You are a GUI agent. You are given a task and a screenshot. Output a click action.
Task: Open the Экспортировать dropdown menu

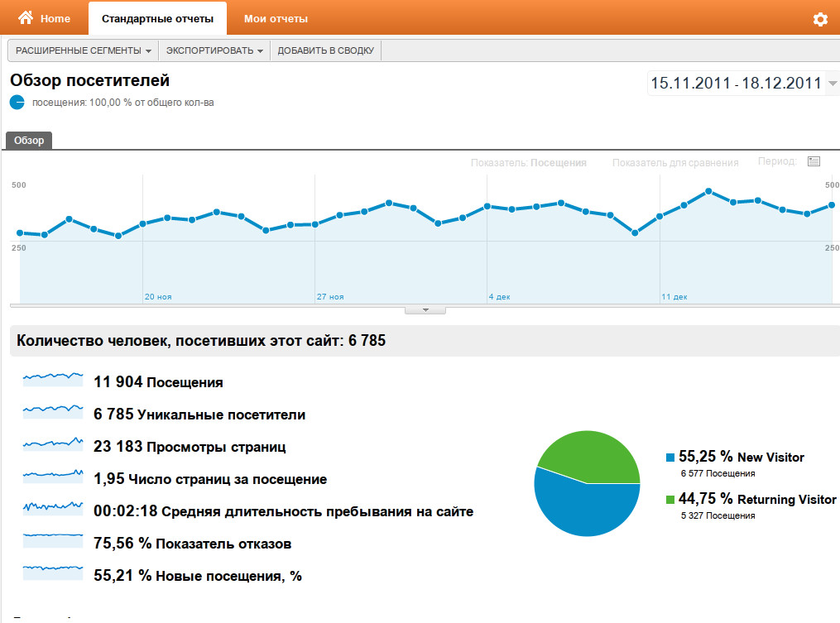[x=214, y=50]
